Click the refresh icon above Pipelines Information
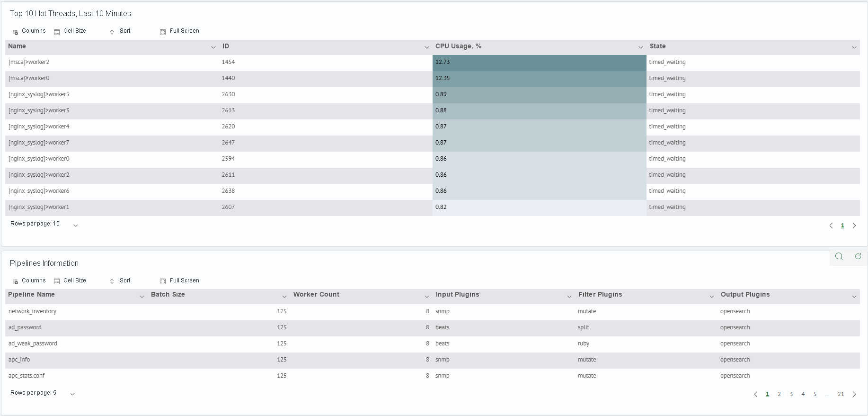The image size is (868, 416). coord(858,256)
